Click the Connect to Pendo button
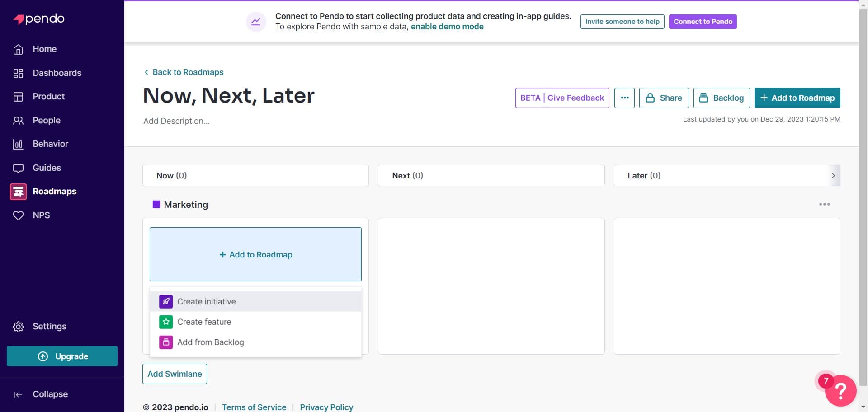868x412 pixels. pos(703,22)
